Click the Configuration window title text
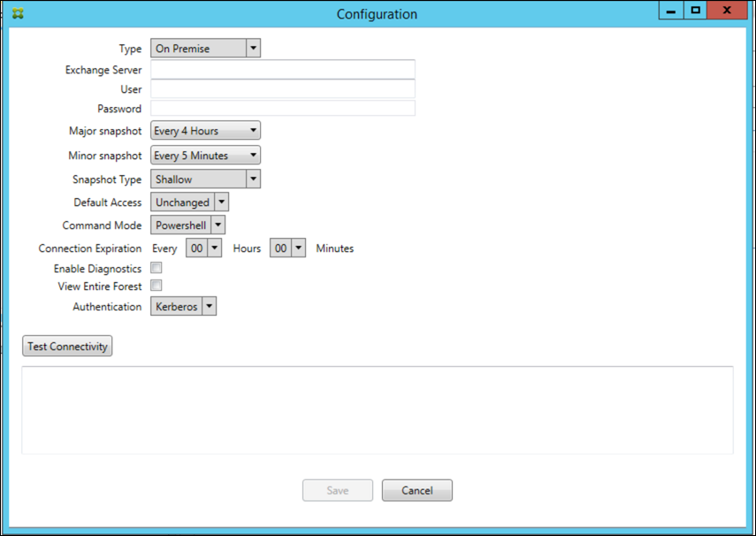Viewport: 756px width, 536px height. (377, 14)
